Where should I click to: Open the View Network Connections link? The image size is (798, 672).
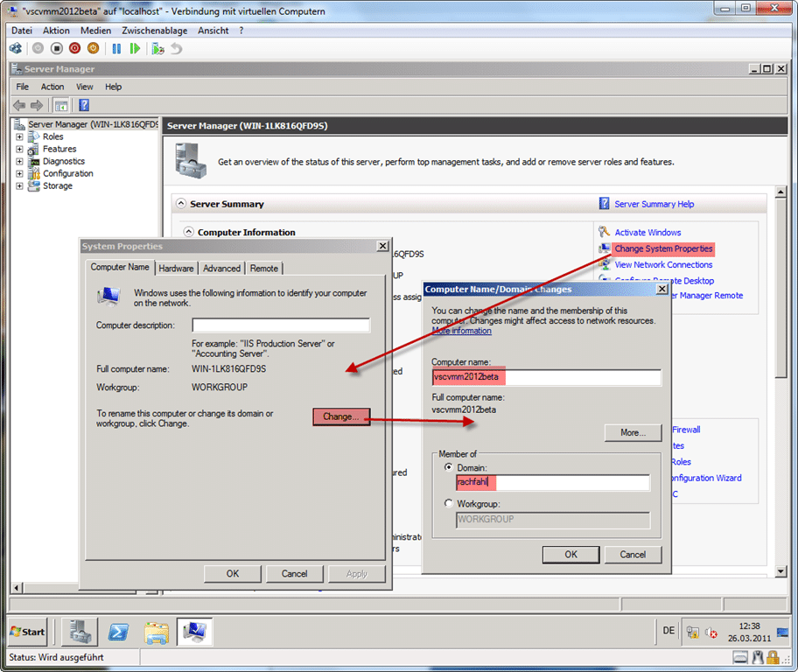click(x=663, y=265)
